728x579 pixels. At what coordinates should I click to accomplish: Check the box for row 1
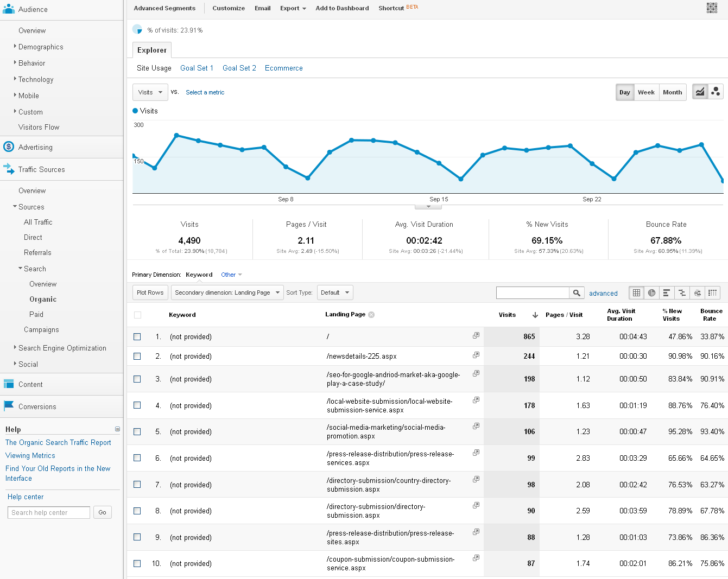tap(137, 337)
